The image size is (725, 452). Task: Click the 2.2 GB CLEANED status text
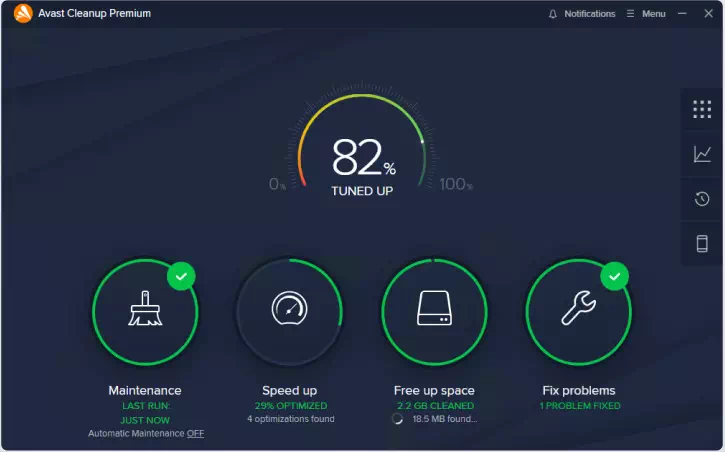click(435, 406)
